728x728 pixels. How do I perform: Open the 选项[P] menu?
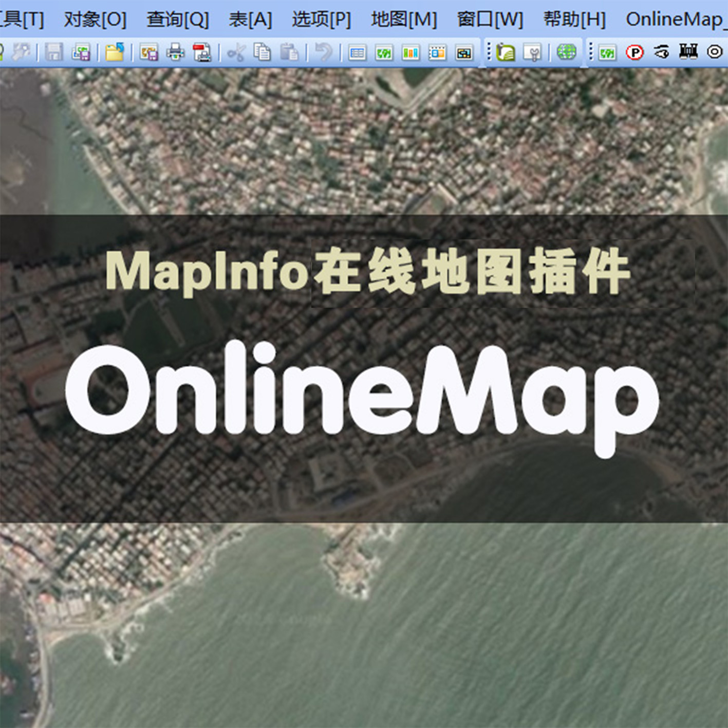pyautogui.click(x=321, y=20)
